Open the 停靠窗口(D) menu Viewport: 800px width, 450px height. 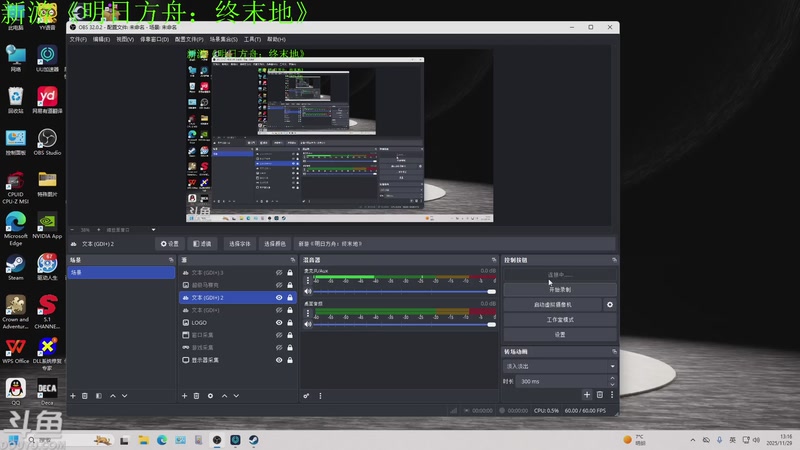pyautogui.click(x=154, y=39)
